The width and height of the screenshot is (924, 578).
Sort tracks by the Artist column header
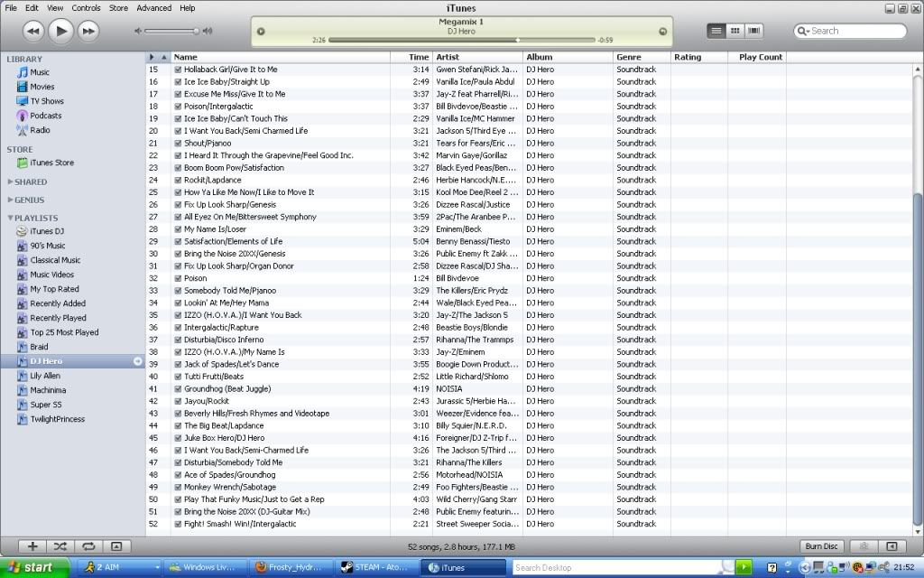click(x=478, y=57)
